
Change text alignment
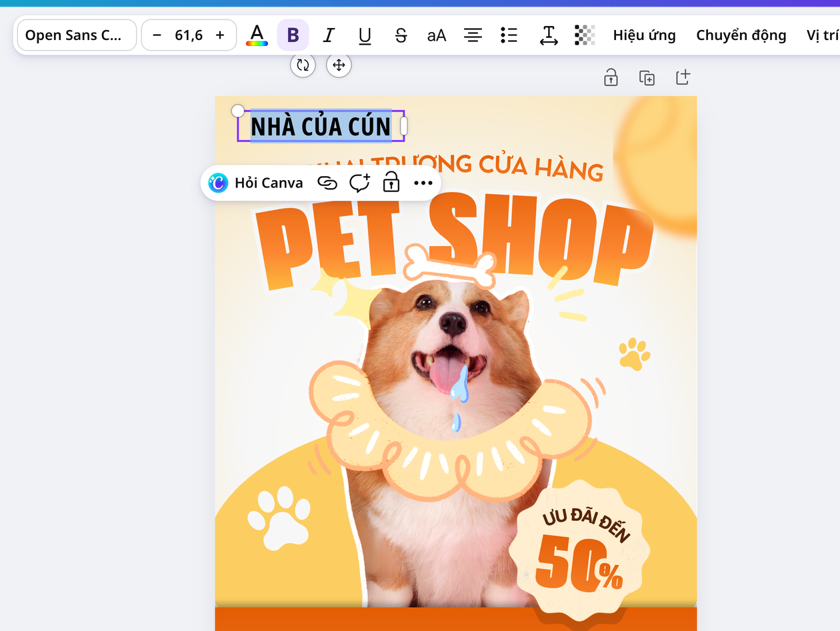click(x=473, y=35)
